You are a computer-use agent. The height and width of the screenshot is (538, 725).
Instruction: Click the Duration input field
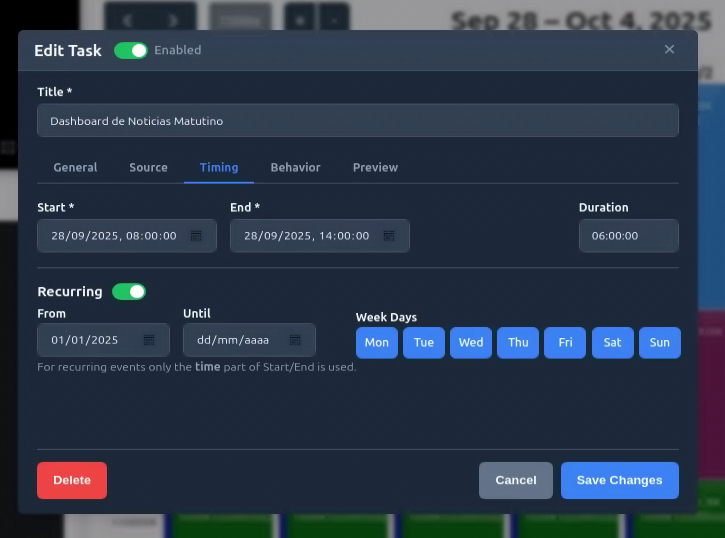[x=628, y=236]
